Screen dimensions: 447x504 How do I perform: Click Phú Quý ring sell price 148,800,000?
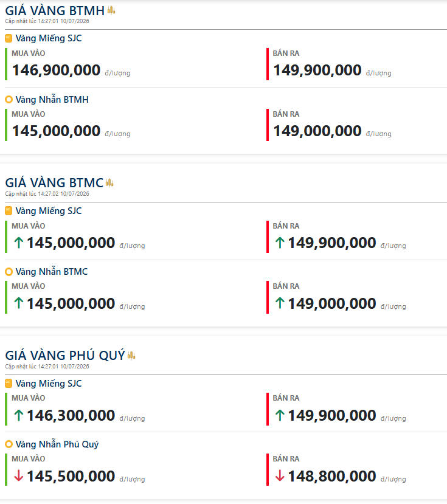coord(332,476)
